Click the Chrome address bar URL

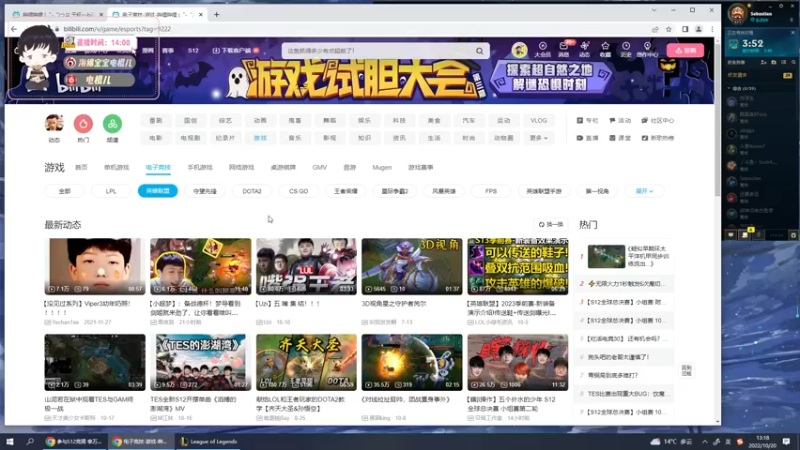pos(117,29)
